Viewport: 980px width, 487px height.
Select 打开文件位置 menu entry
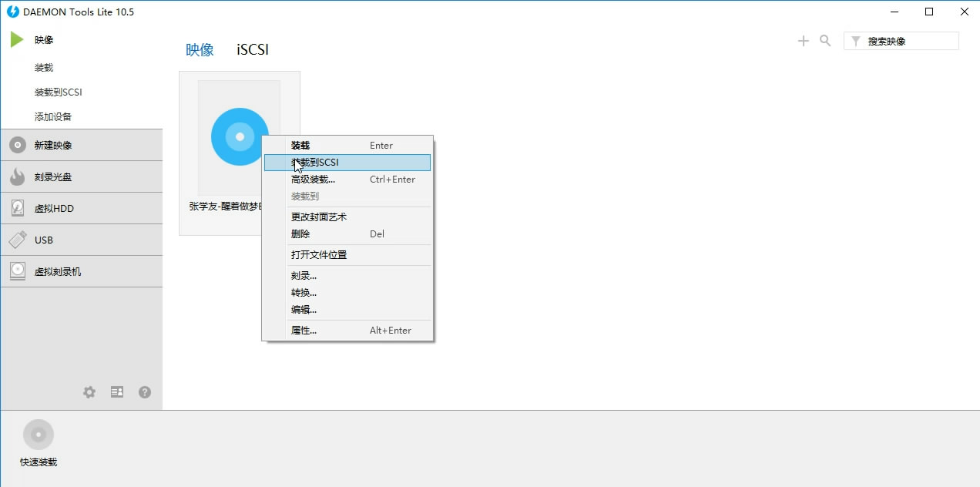coord(347,254)
